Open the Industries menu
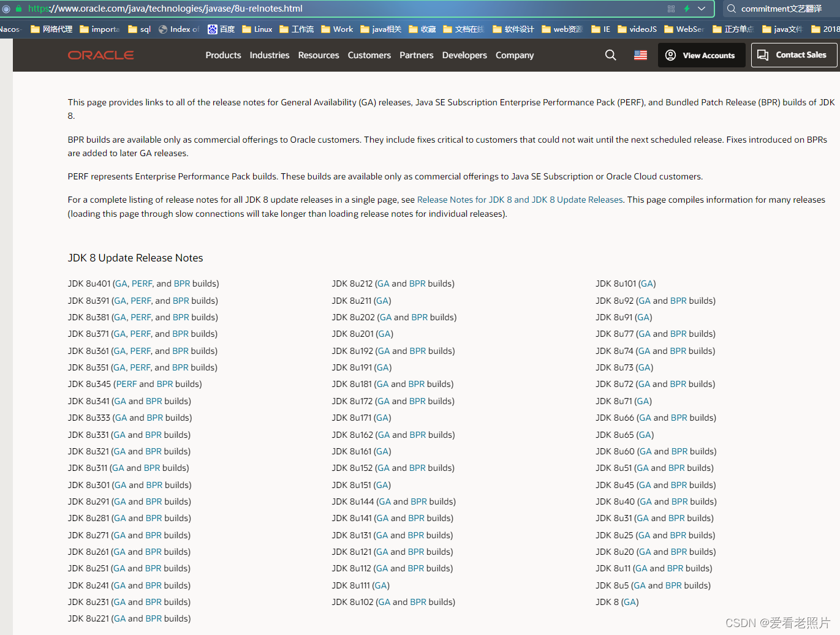This screenshot has height=635, width=840. pyautogui.click(x=270, y=55)
